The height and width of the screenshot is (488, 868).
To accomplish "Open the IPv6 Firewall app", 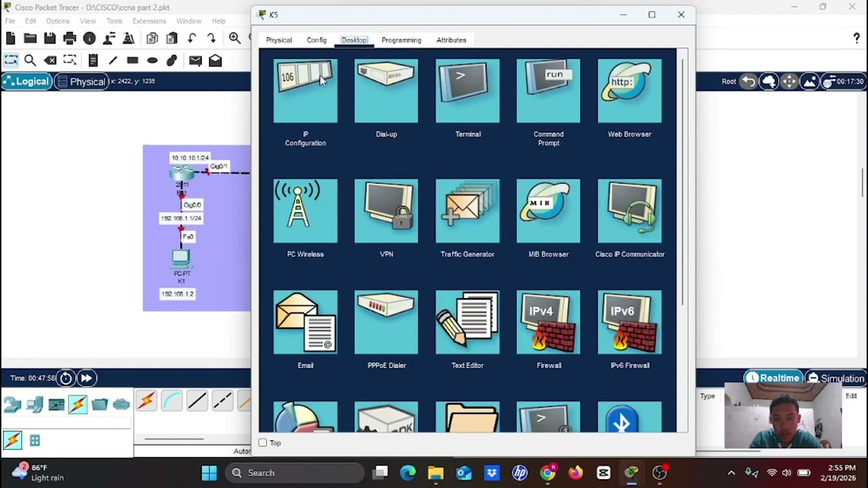I will pos(629,322).
